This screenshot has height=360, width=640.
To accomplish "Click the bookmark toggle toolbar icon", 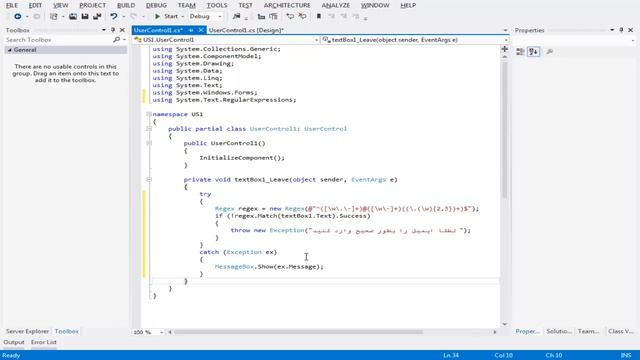I will tap(319, 16).
